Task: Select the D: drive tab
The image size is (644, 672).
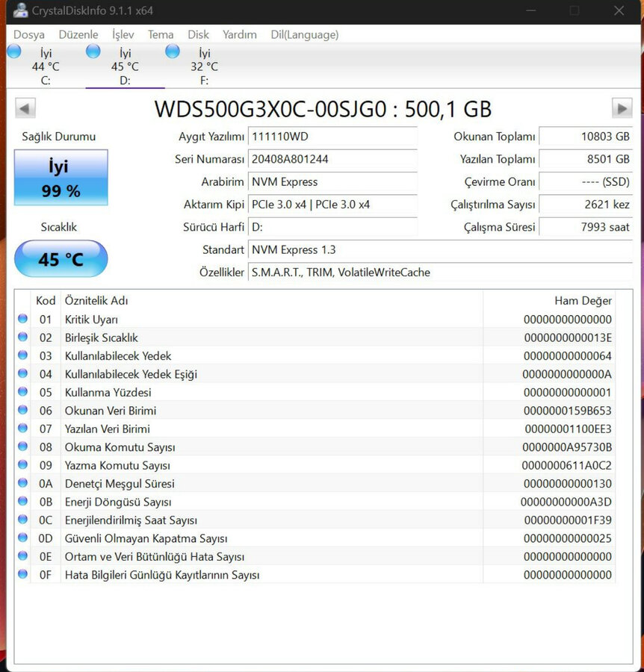Action: coord(125,66)
